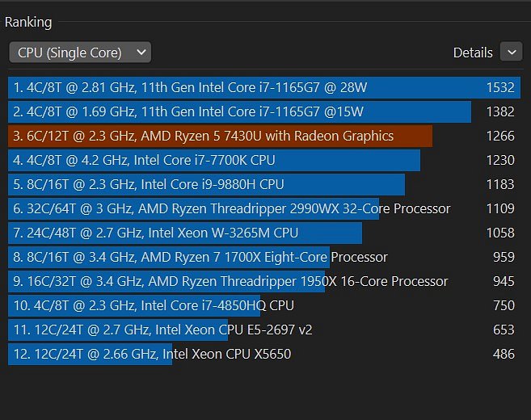
Task: Click the Details label
Action: tap(473, 52)
